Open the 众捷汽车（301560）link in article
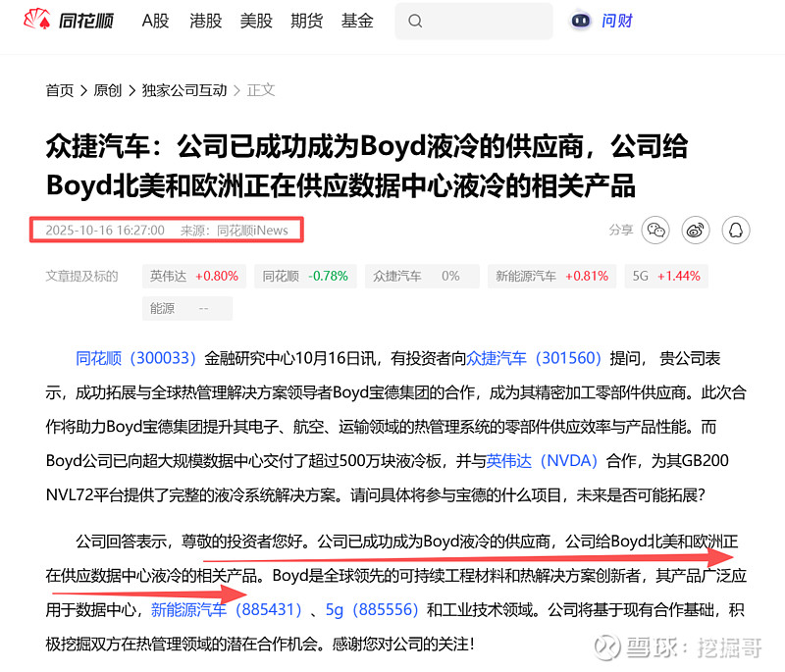 (x=534, y=358)
